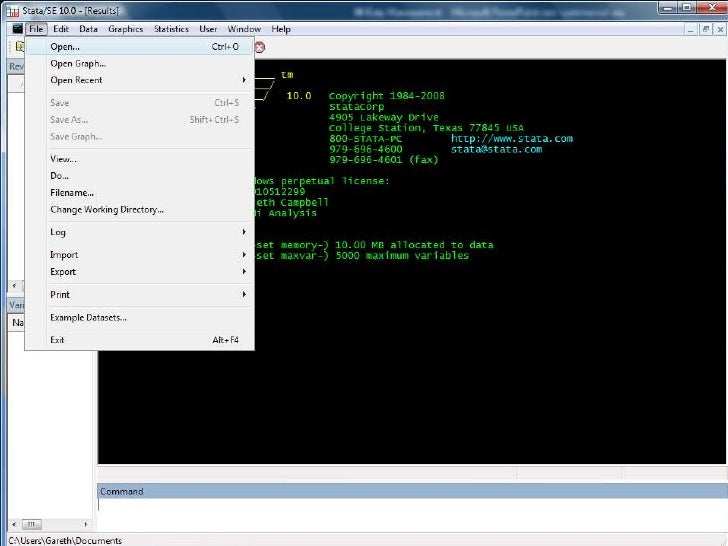Open the Graphics menu
Image resolution: width=728 pixels, height=546 pixels.
pos(125,29)
